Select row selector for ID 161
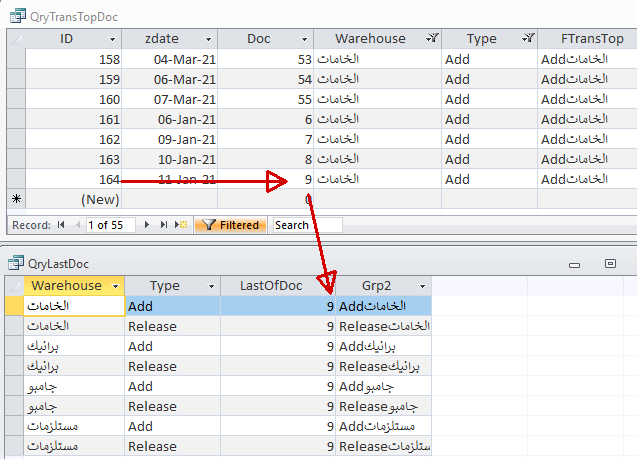The image size is (637, 459). click(16, 119)
